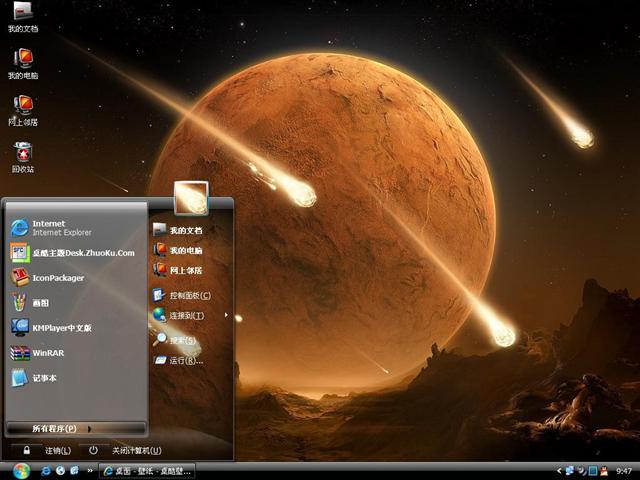
Task: Open 记事本 notepad in the Start menu
Action: click(77, 378)
